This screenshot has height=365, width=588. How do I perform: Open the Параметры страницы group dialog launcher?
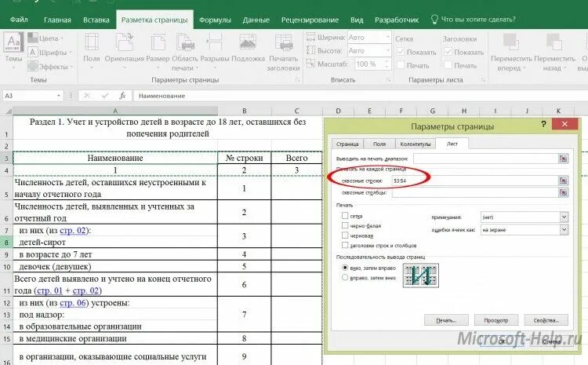(x=297, y=80)
